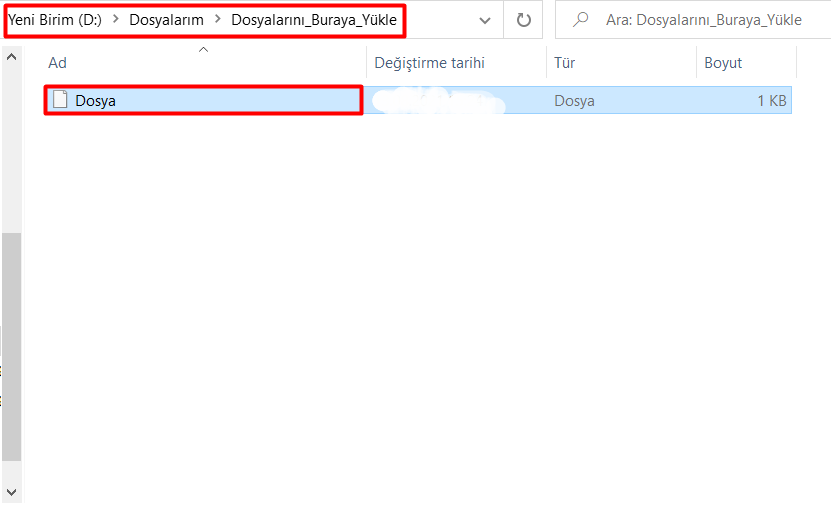Screen dimensions: 831x511
Task: Select the file named Dosya
Action: click(96, 100)
